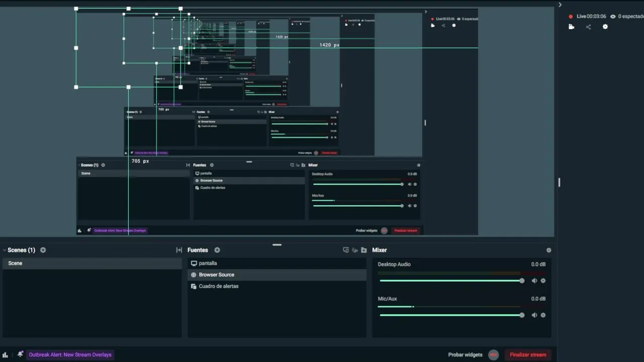Select the pantalla source

tap(277, 263)
